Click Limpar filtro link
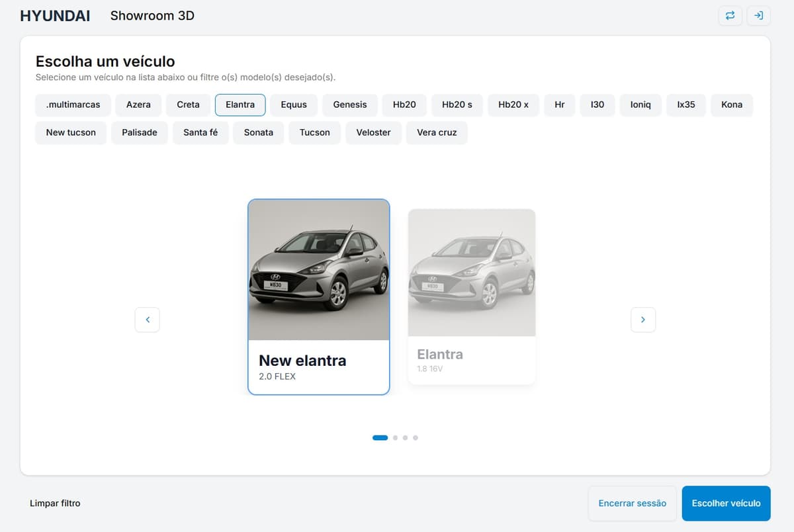The height and width of the screenshot is (532, 794). click(55, 503)
